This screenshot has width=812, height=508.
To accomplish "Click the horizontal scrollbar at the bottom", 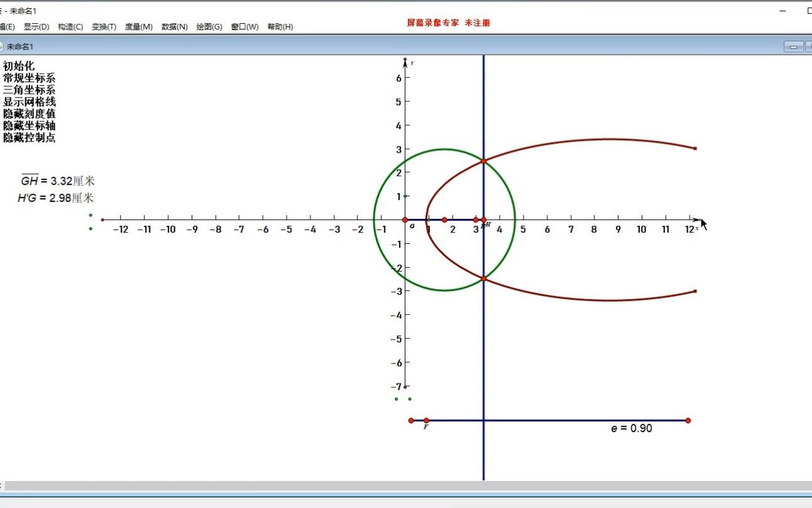I will point(405,485).
